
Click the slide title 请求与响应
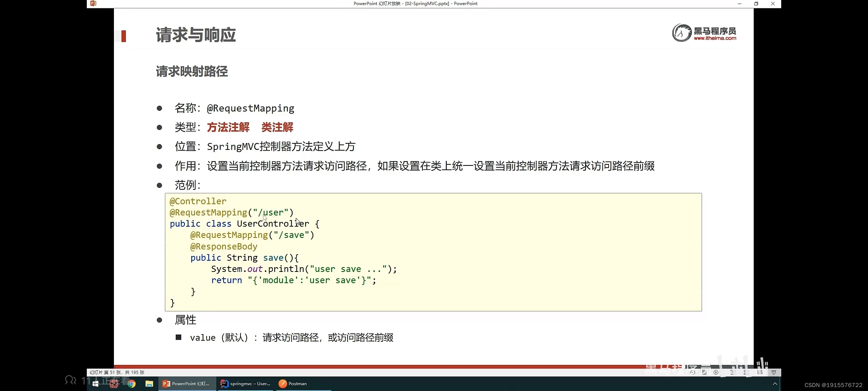[196, 35]
